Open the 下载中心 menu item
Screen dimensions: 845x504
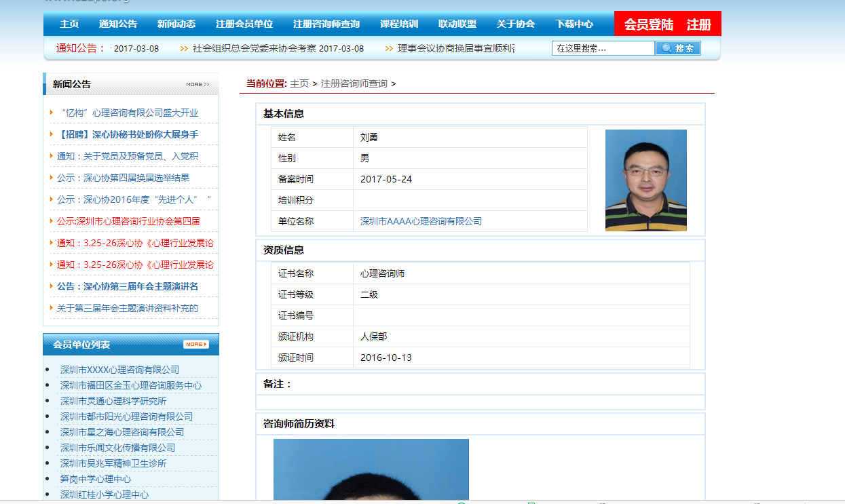[574, 24]
